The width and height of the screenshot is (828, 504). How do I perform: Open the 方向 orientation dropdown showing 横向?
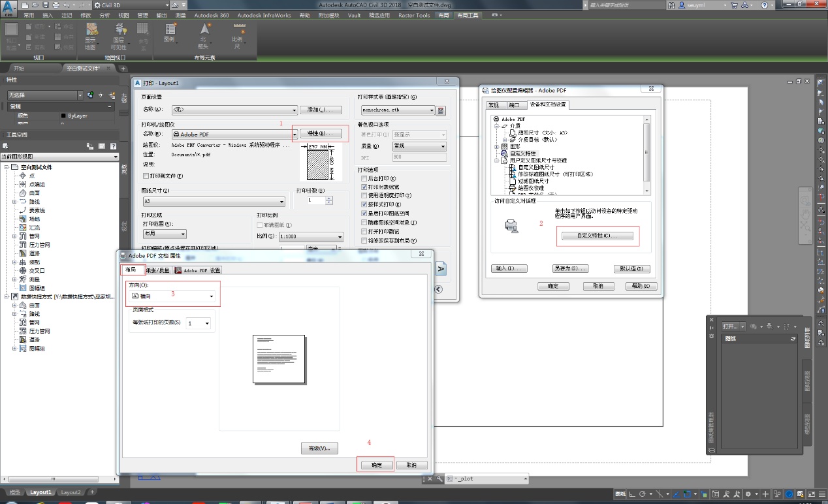click(172, 296)
